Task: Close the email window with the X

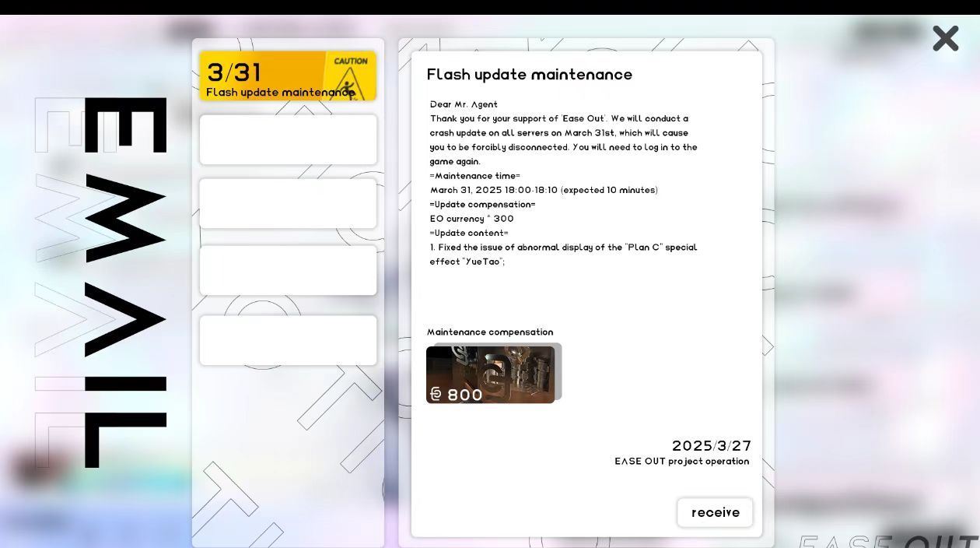Action: click(946, 38)
